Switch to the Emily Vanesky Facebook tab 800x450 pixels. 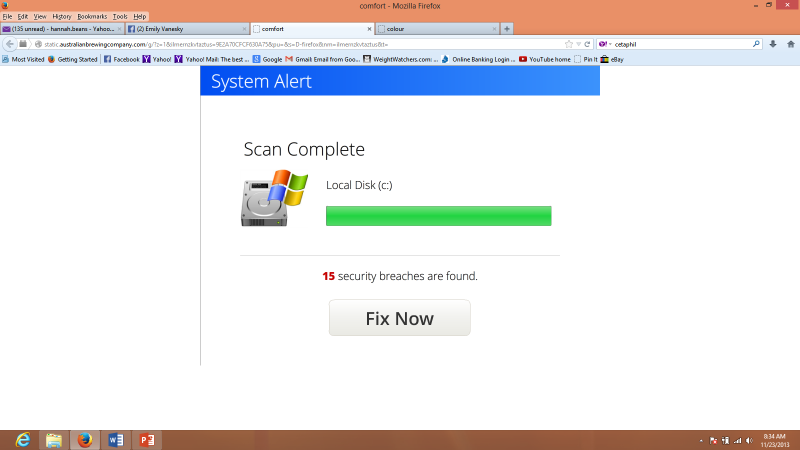[x=186, y=29]
